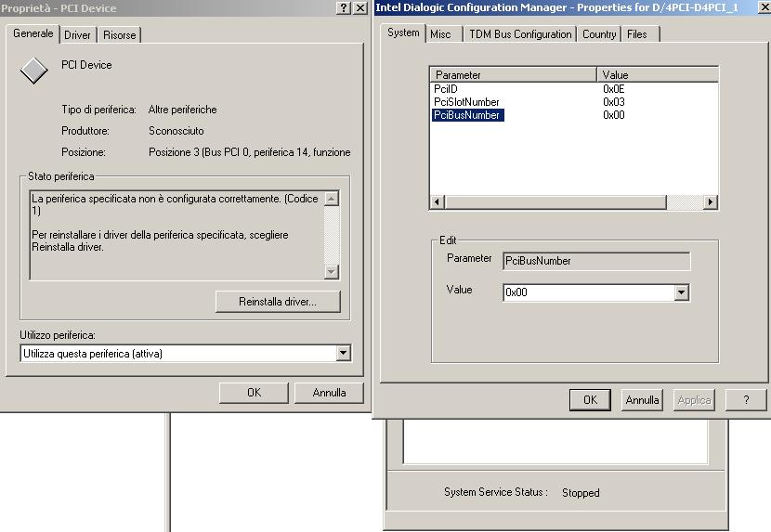The image size is (771, 532).
Task: Click the Stopped system service status text
Action: click(x=581, y=493)
